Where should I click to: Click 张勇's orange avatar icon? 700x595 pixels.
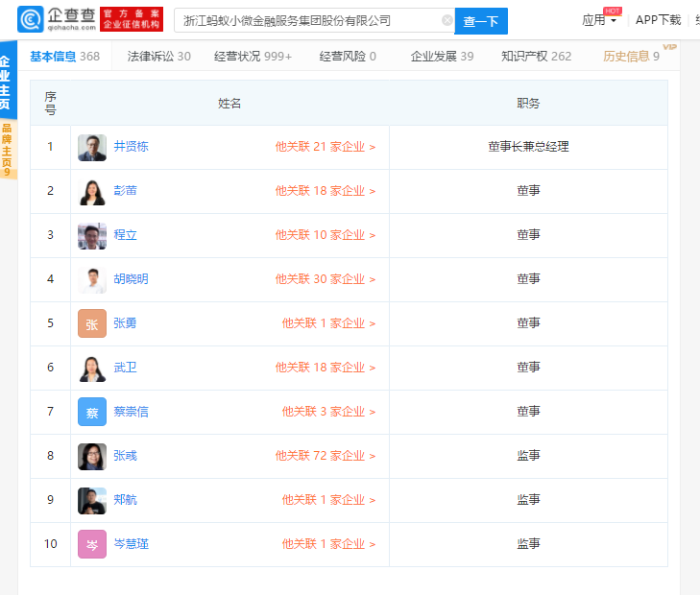point(92,324)
